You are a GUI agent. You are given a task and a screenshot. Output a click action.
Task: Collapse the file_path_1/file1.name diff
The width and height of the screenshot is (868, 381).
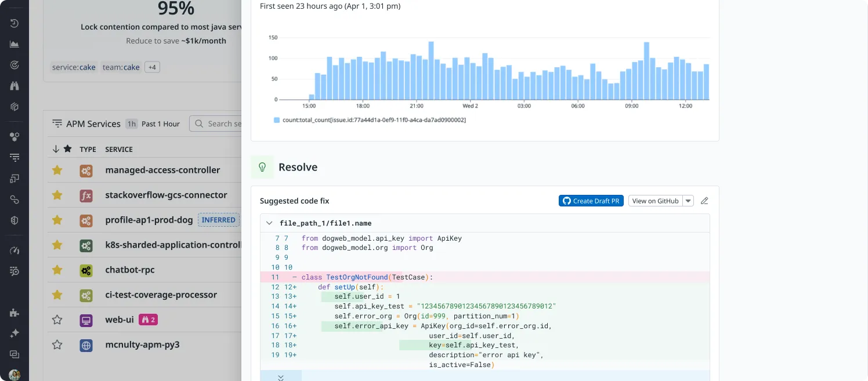pos(269,223)
